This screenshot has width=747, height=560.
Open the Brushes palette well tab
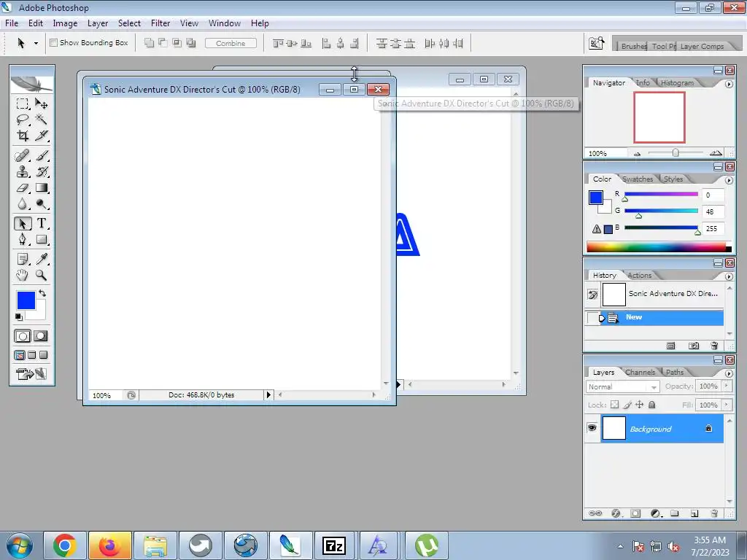(633, 46)
